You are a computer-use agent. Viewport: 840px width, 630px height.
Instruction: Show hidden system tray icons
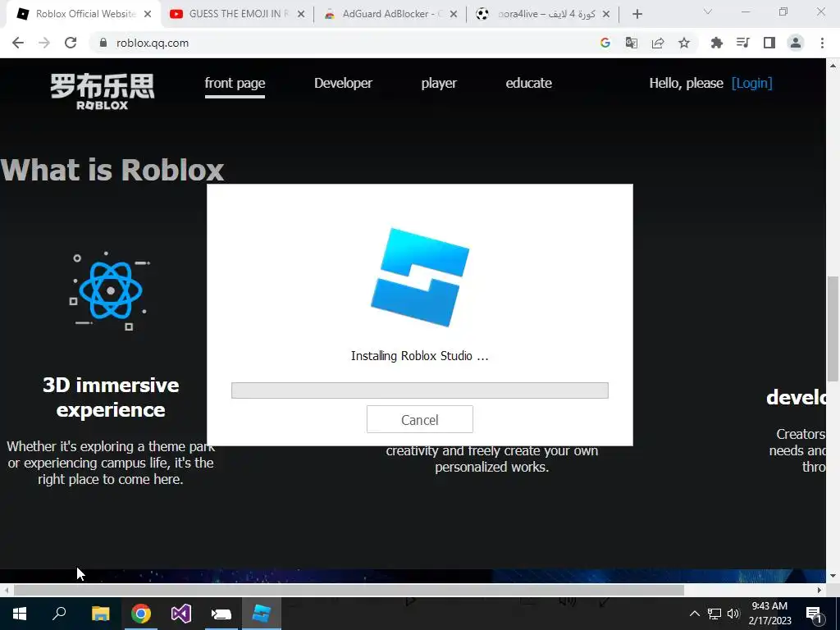click(x=694, y=614)
